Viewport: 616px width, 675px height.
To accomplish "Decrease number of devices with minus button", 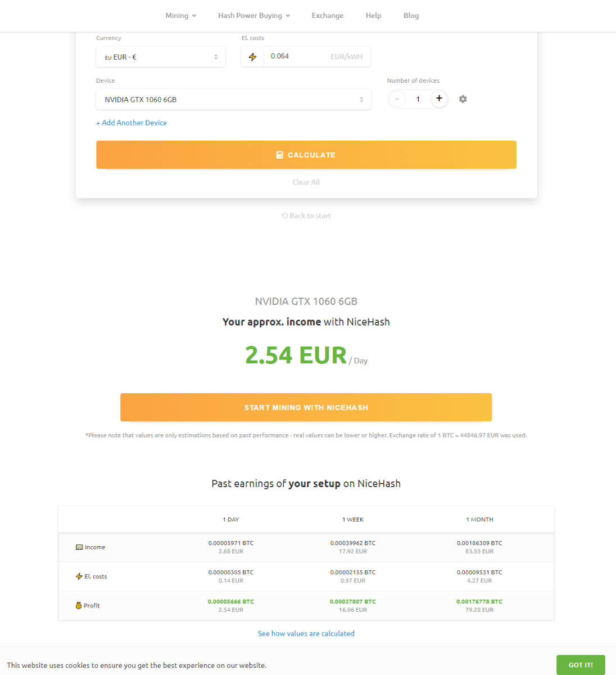I will click(397, 99).
